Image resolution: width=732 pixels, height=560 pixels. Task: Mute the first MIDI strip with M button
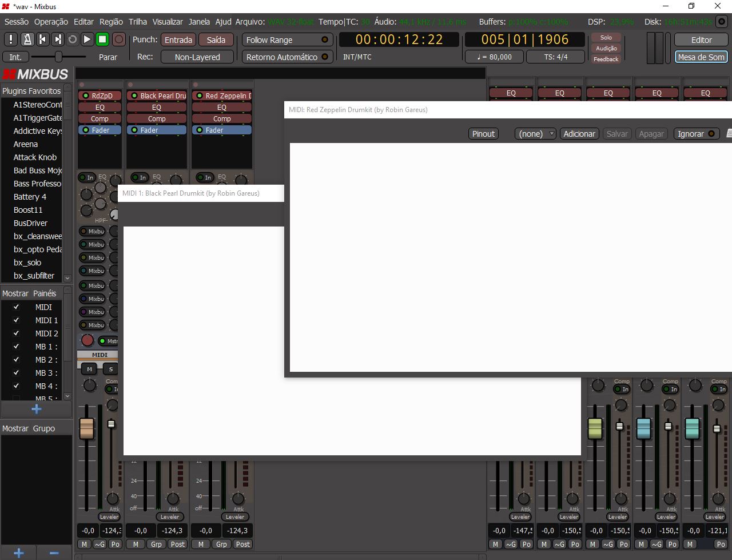click(89, 369)
